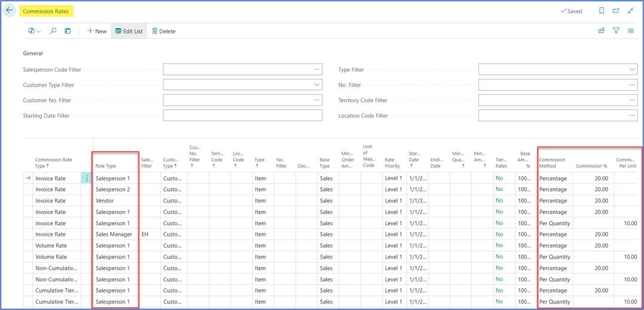Click New to add a rate

(96, 31)
